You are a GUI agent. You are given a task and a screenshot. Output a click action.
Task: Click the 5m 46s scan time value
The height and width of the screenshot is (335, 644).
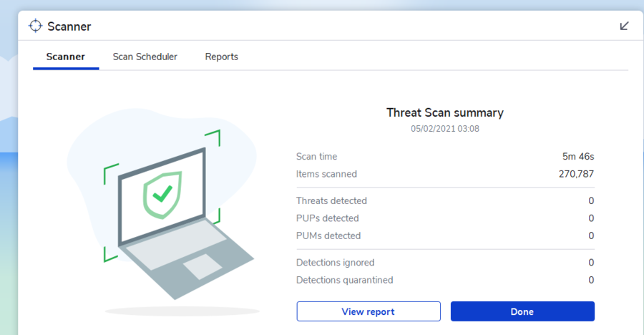(x=578, y=157)
